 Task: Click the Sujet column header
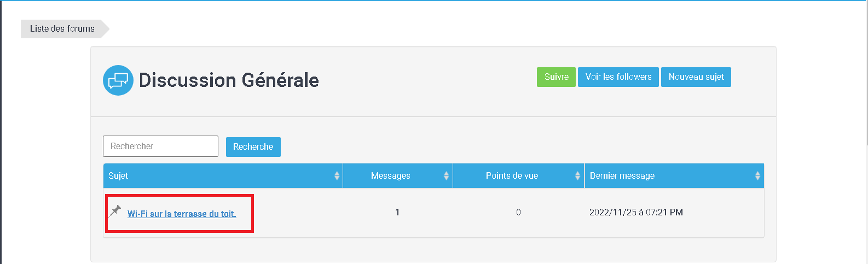click(x=223, y=176)
